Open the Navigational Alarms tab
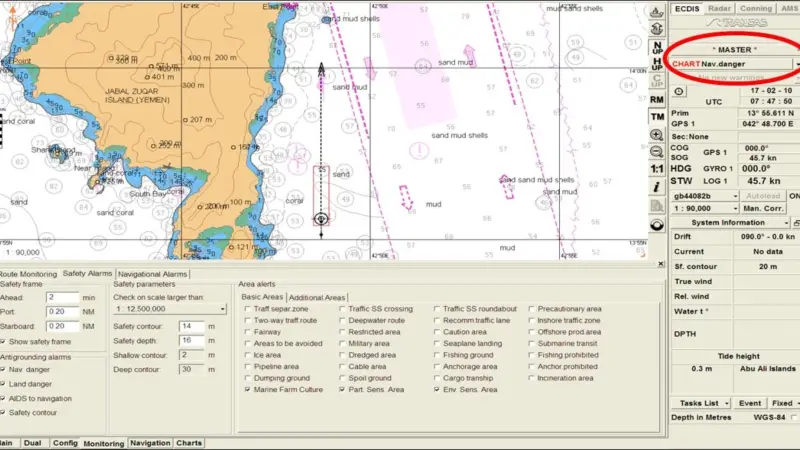Screen dimensions: 800x450 [153, 274]
